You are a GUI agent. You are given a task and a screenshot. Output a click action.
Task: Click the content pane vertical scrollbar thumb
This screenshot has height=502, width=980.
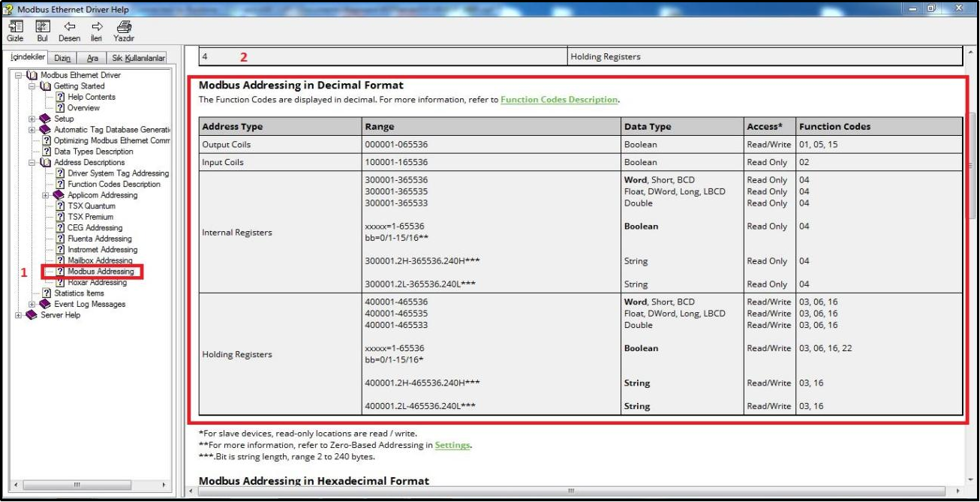pyautogui.click(x=972, y=165)
